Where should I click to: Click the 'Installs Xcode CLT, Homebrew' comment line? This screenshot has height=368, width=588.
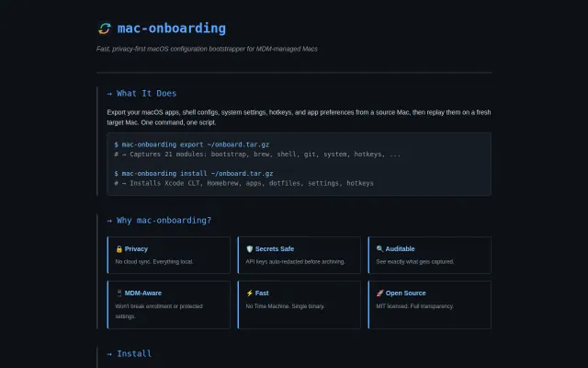point(243,183)
